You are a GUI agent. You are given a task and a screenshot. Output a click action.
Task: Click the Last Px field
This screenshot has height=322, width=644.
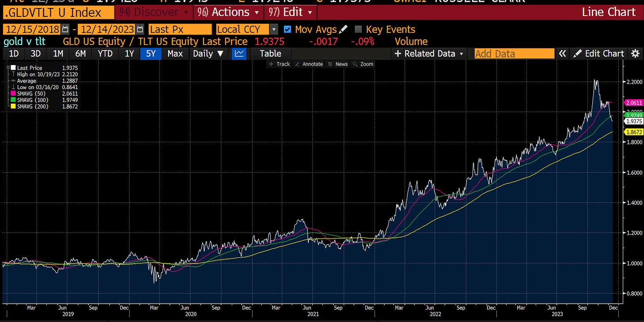[x=180, y=30]
